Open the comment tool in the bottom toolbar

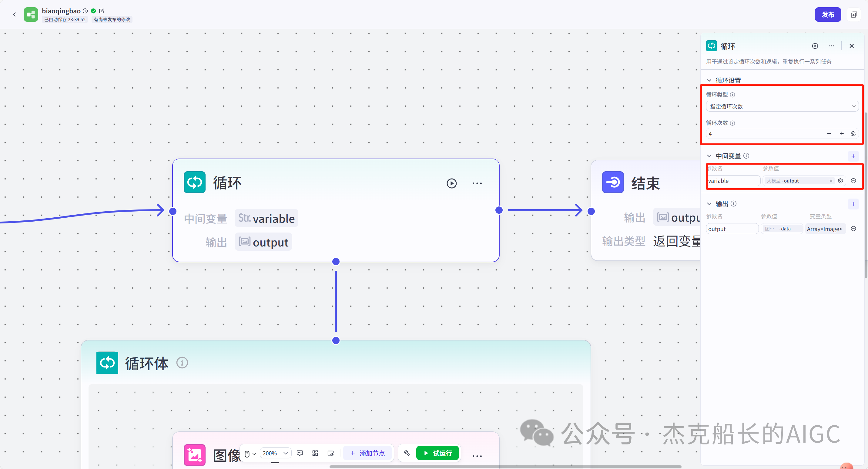point(300,453)
